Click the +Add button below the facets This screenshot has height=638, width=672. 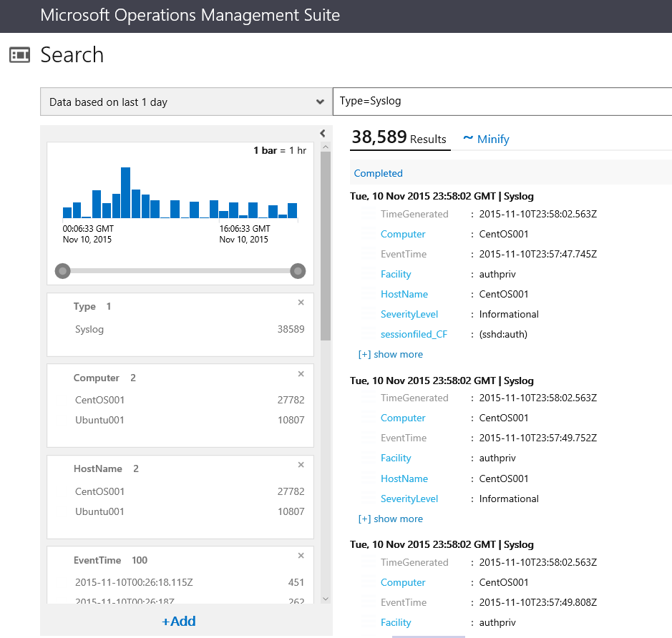[179, 621]
